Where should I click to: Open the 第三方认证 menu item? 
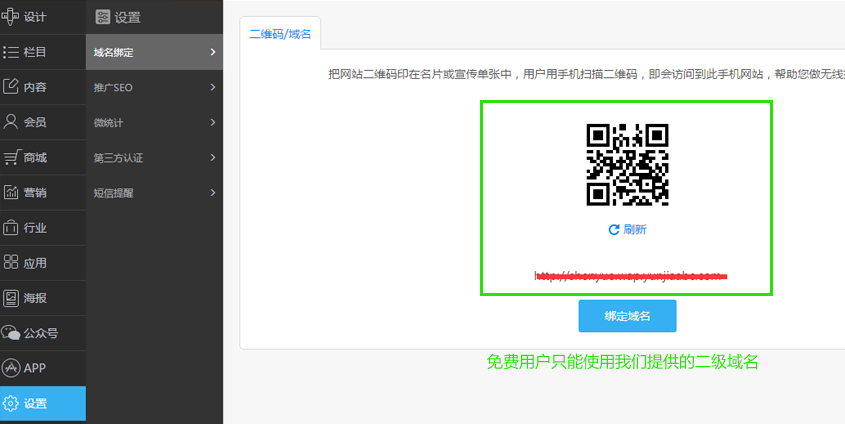(119, 158)
